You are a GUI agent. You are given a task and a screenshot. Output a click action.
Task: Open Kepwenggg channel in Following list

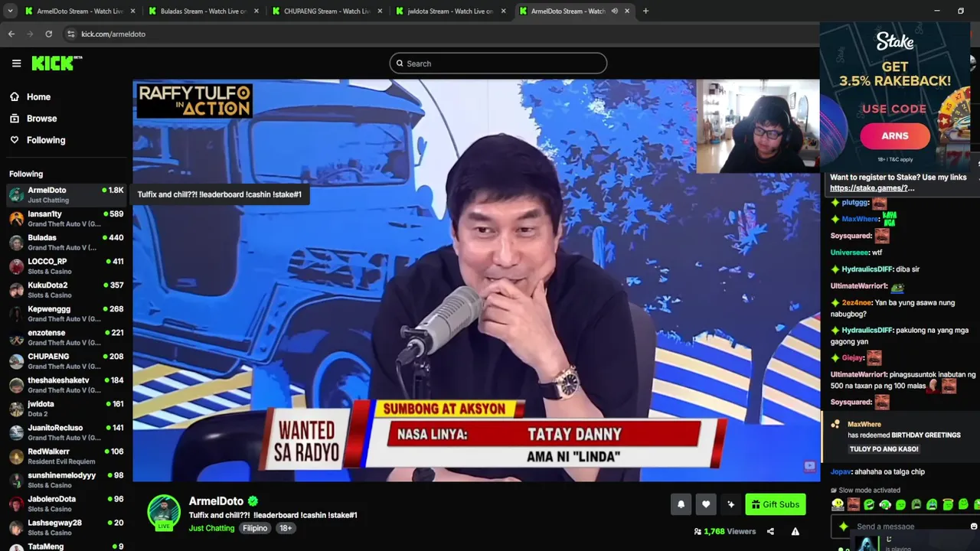(x=66, y=314)
